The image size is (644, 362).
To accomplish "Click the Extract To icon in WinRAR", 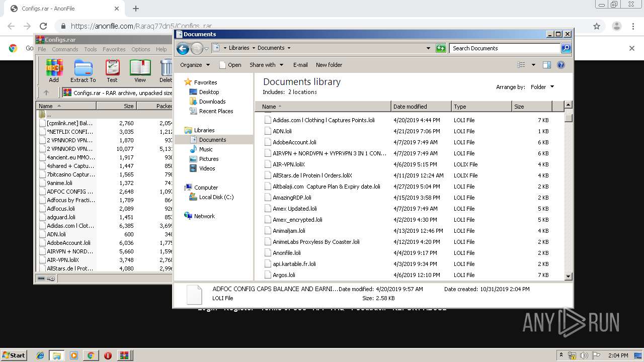I will [x=83, y=71].
